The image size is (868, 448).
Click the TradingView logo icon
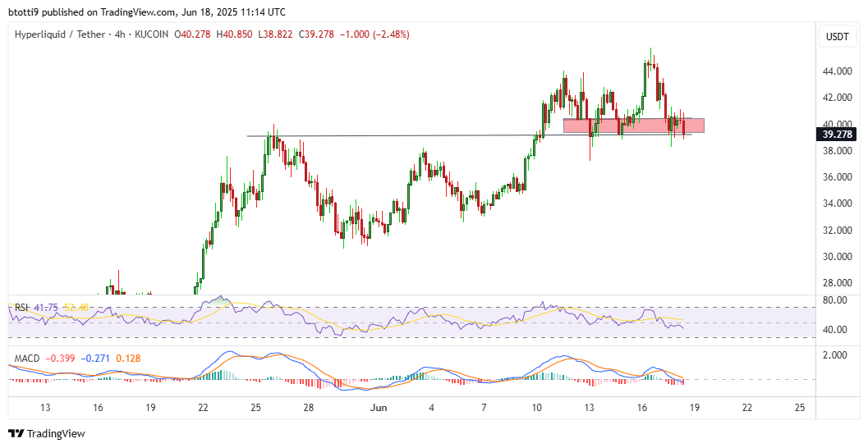16,433
